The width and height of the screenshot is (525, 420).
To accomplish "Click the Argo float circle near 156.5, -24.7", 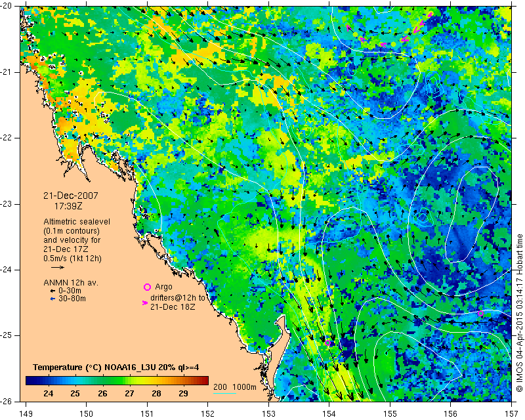I will coord(480,314).
